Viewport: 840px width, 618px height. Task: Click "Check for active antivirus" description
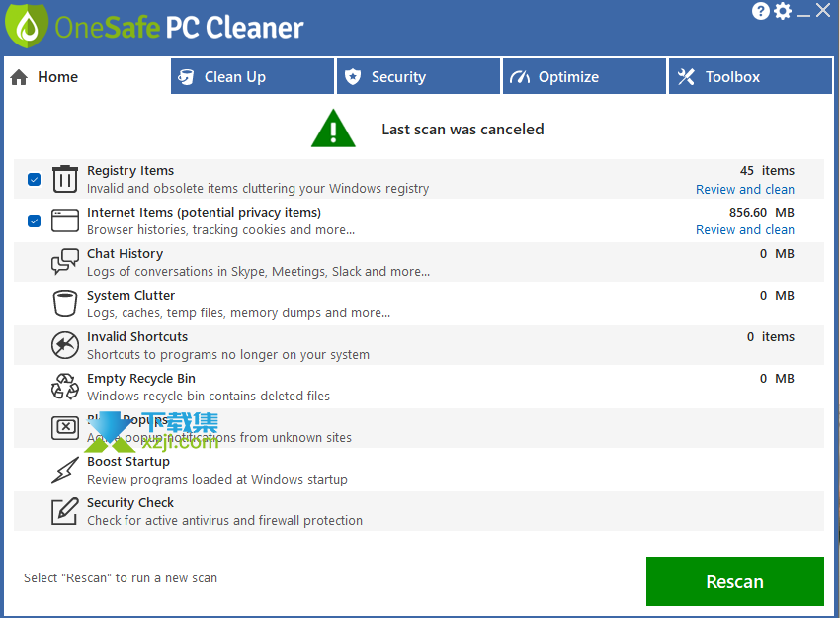[x=224, y=520]
